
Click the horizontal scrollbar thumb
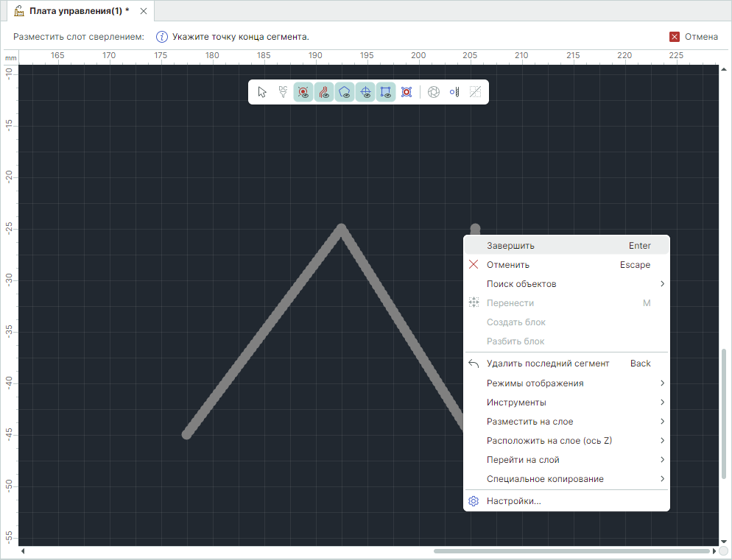(x=571, y=550)
